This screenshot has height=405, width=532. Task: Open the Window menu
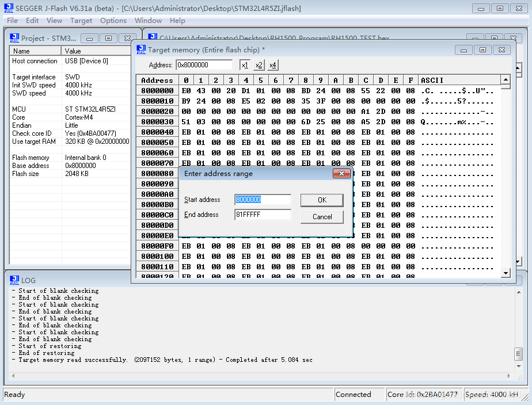click(x=149, y=21)
